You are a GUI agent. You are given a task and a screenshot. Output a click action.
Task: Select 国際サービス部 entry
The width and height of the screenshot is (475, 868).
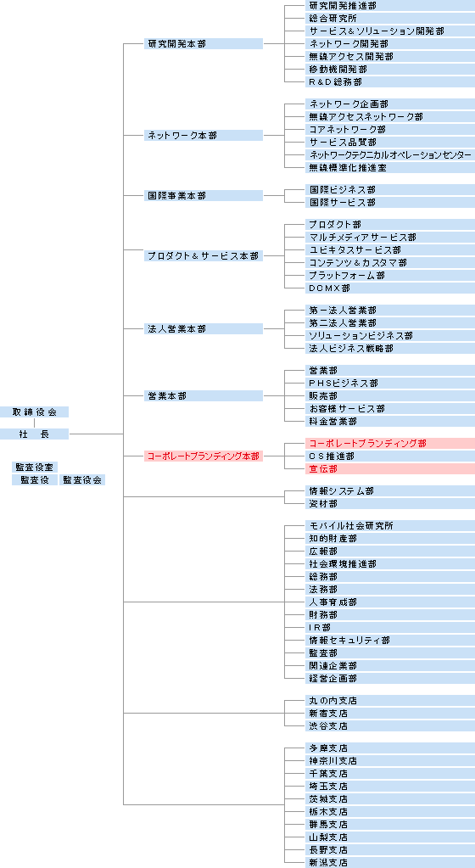pyautogui.click(x=390, y=203)
